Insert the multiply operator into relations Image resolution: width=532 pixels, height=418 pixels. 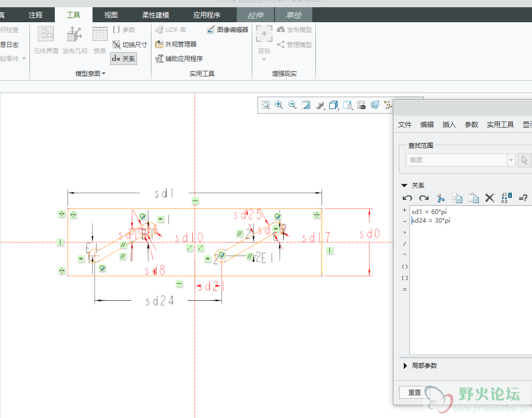(404, 233)
